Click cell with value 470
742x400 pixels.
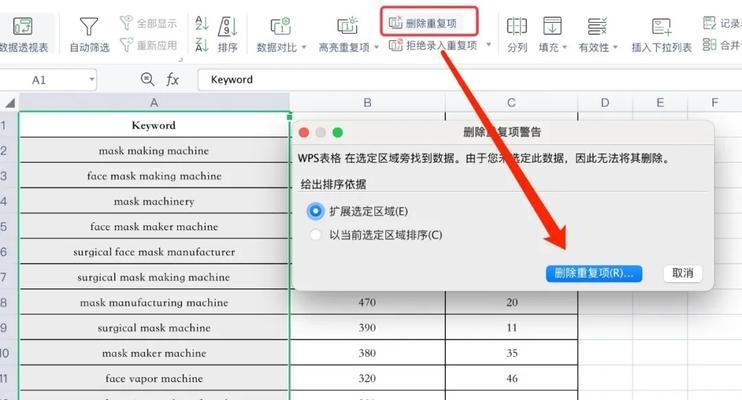click(x=367, y=302)
